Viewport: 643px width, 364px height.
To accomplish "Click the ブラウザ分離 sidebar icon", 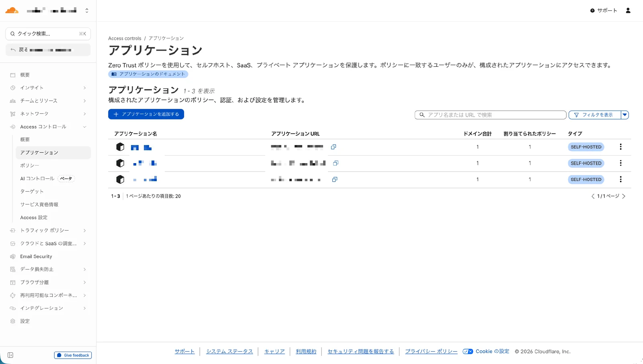I will 12,282.
